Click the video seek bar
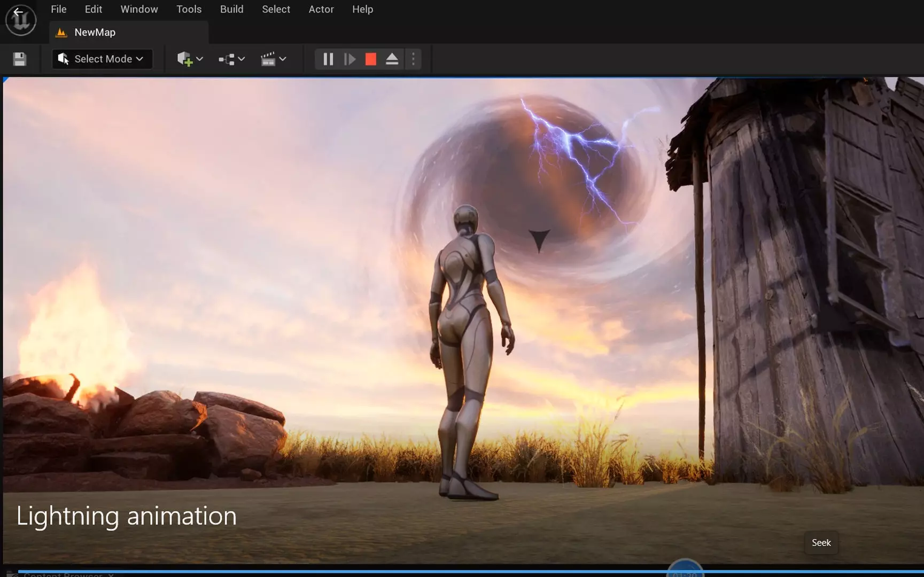The height and width of the screenshot is (577, 924). coord(470,572)
